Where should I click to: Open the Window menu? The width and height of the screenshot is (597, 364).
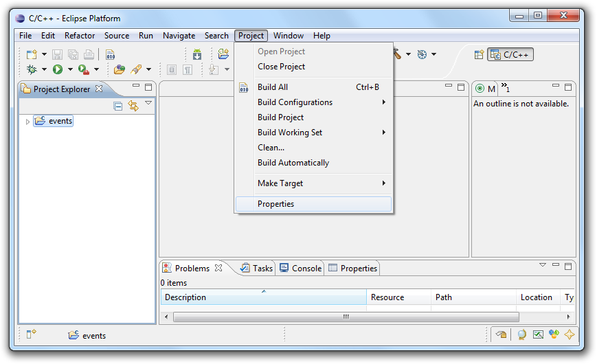[x=289, y=36]
